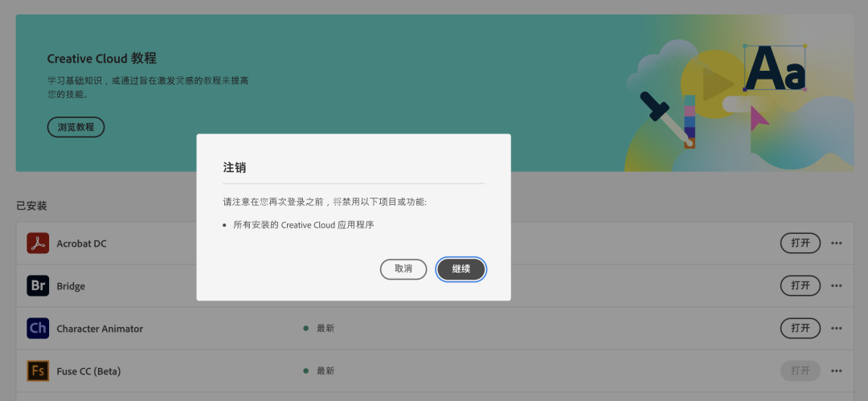The height and width of the screenshot is (401, 868).
Task: Click the Fuse CC (Beta) app icon
Action: click(38, 371)
